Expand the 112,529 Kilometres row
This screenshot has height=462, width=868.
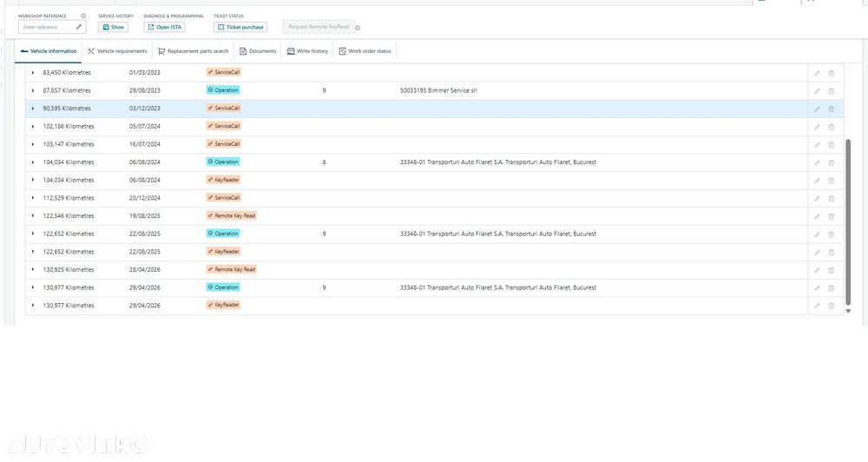click(33, 198)
